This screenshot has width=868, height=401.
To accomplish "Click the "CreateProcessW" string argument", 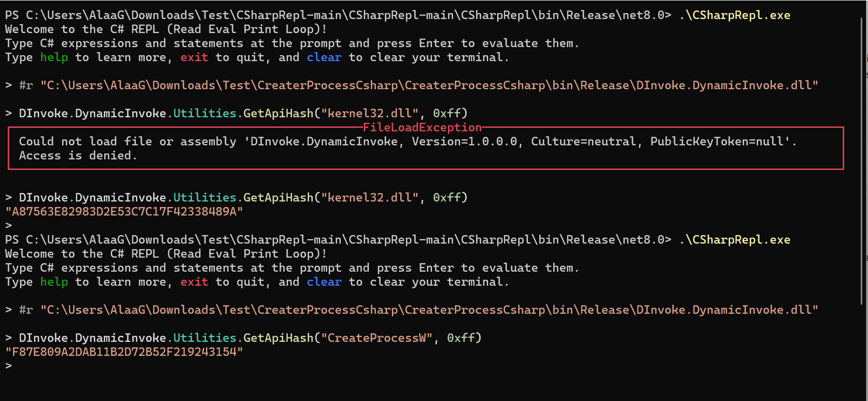I will click(x=376, y=338).
